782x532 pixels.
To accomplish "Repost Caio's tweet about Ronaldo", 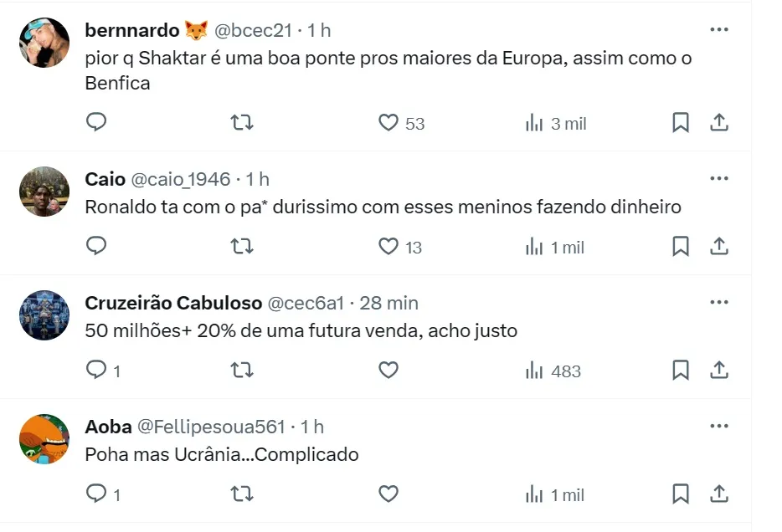I will coord(242,247).
